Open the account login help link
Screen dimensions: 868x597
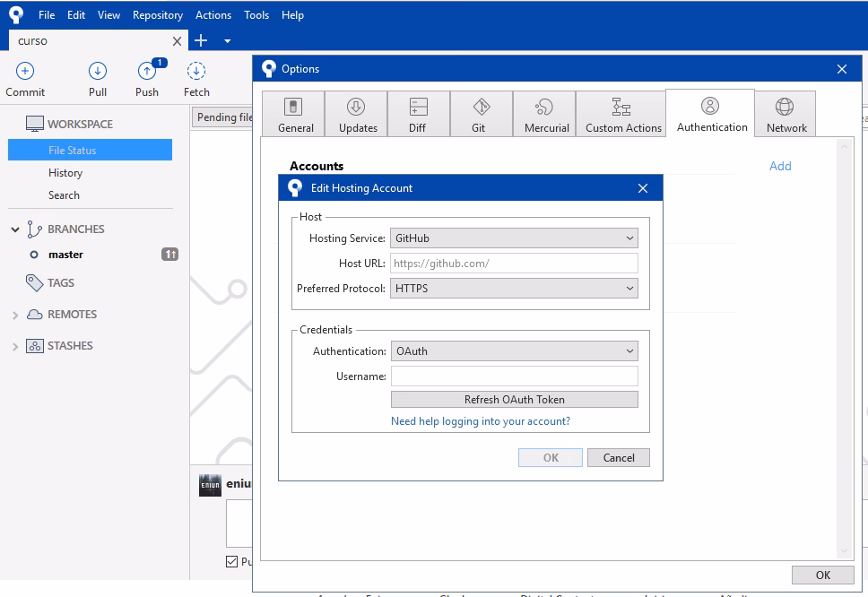point(481,421)
